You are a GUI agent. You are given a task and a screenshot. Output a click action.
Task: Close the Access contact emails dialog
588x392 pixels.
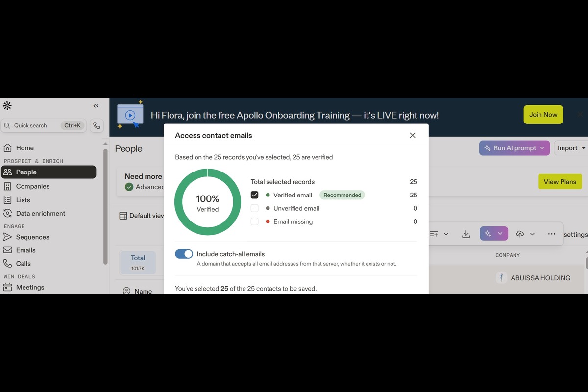(x=413, y=135)
